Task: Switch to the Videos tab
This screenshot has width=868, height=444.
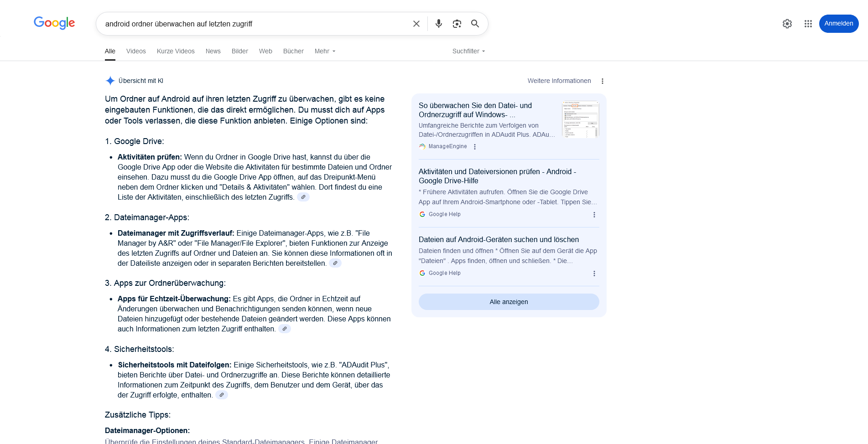Action: pyautogui.click(x=136, y=51)
